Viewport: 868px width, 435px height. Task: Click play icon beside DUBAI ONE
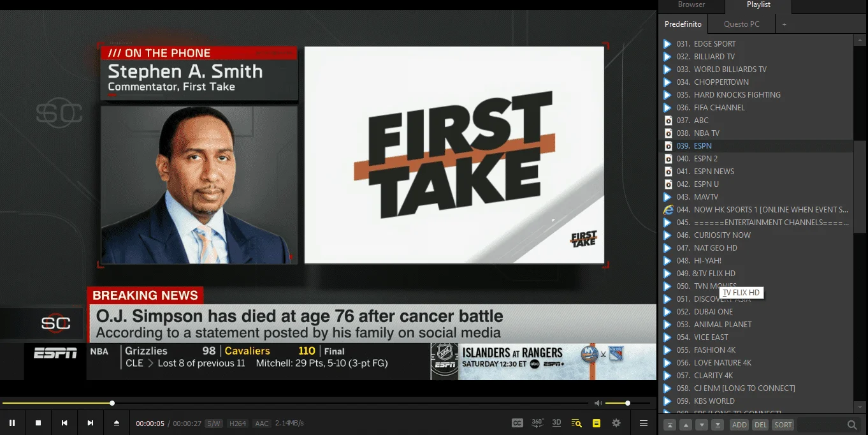(667, 312)
